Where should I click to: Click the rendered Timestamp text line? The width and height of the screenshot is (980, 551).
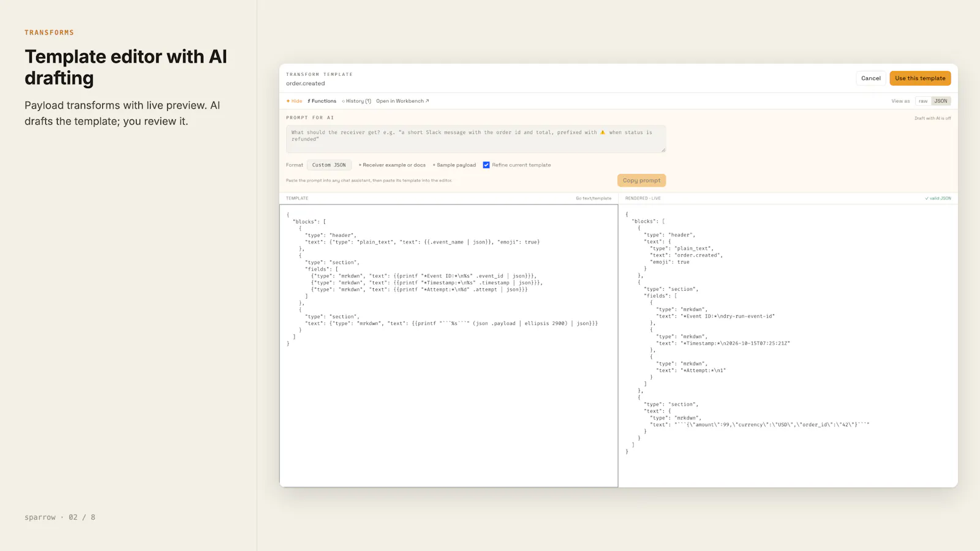723,343
